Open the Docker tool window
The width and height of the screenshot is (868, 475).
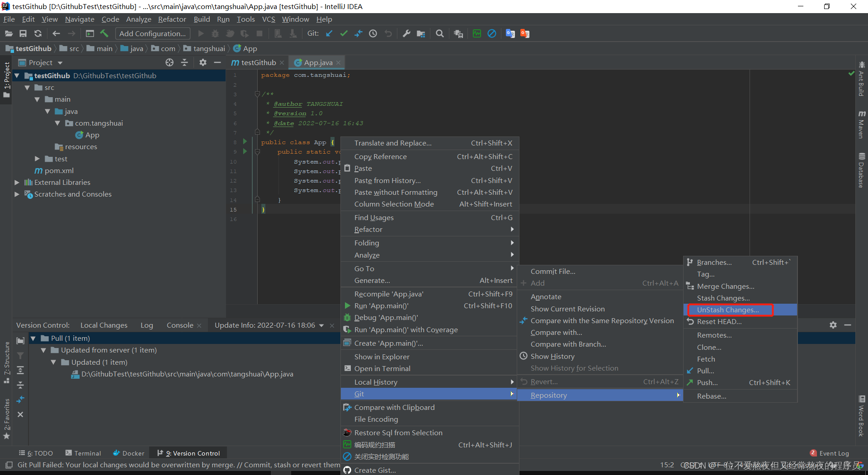[x=129, y=453]
